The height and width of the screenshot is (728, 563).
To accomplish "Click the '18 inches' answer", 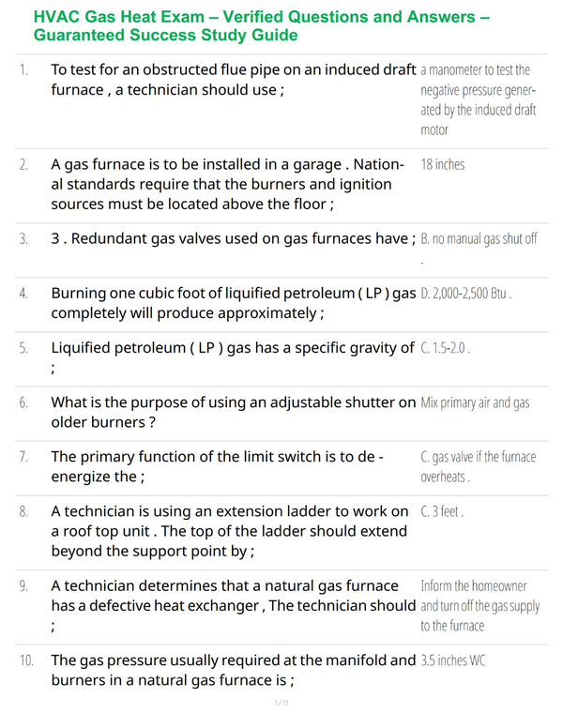I will click(443, 164).
